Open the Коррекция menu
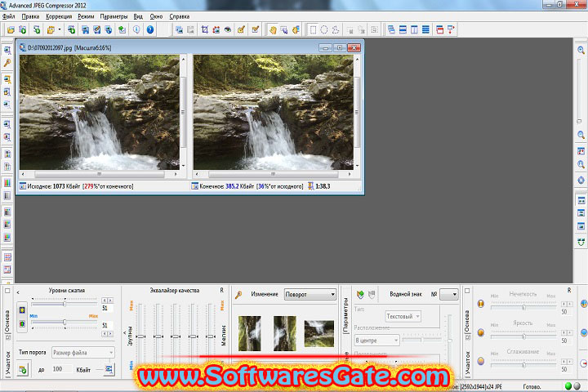The width and height of the screenshot is (588, 392). click(x=59, y=16)
